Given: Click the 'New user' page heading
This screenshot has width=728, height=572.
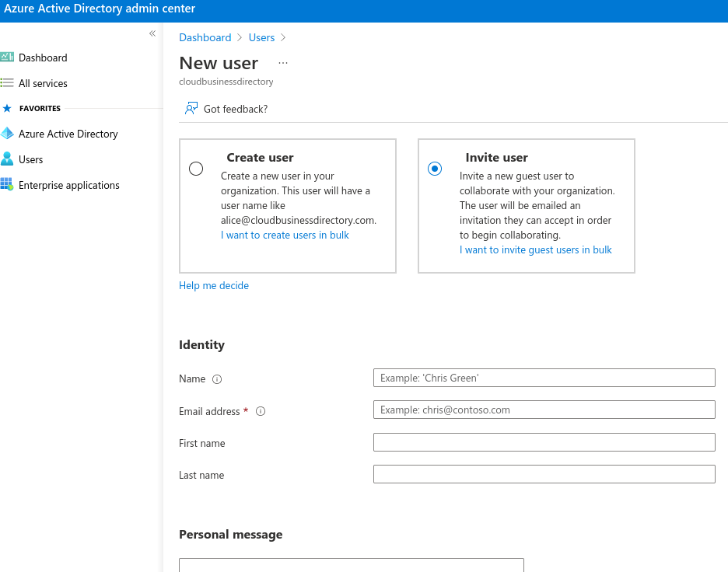Looking at the screenshot, I should click(x=219, y=63).
